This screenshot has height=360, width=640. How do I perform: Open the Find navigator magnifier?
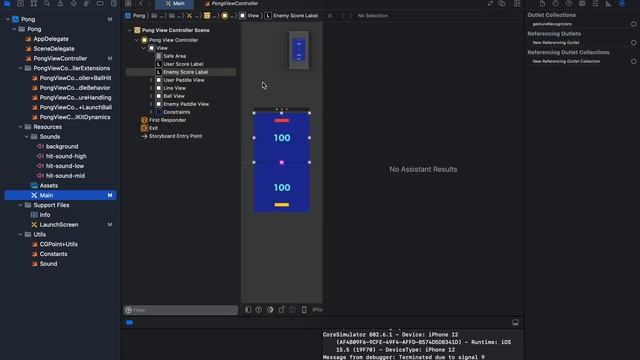click(47, 4)
